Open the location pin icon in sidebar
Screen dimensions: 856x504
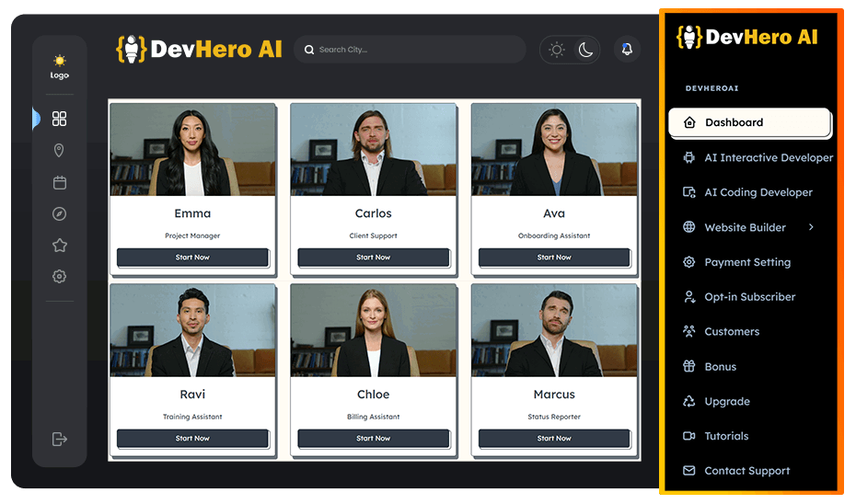point(59,151)
